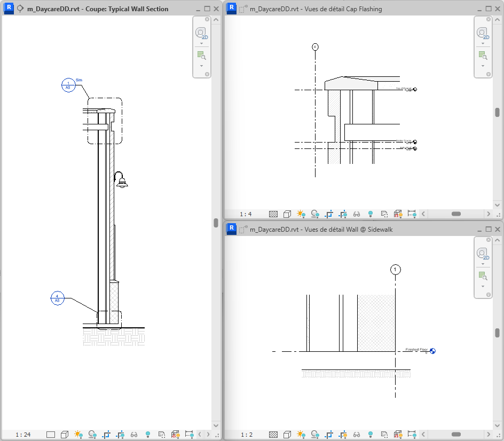Open the 1 : 24 view scale selector
The image size is (504, 441).
click(23, 435)
